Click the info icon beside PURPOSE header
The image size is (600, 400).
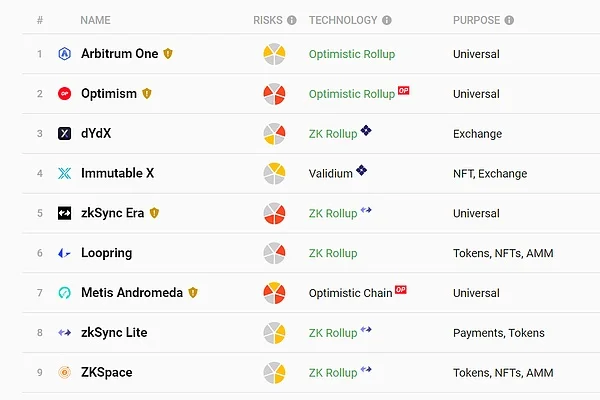509,20
